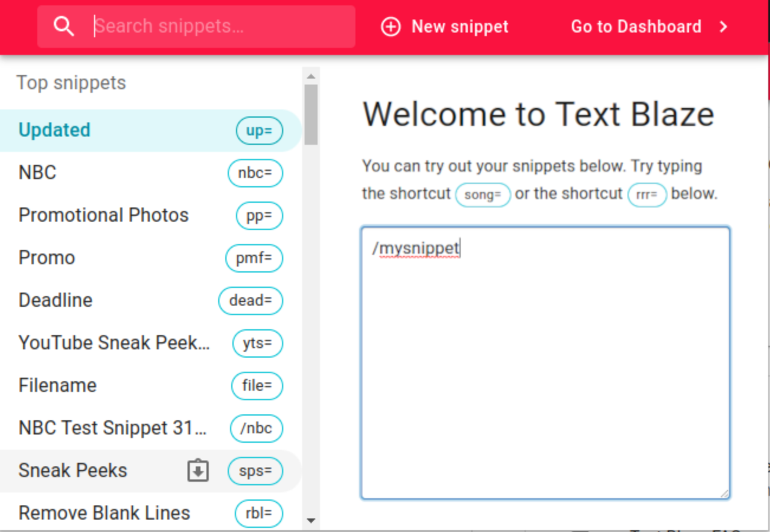Screen dimensions: 770x532
Task: Select the Remove Blank Lines snippet
Action: coord(151,514)
